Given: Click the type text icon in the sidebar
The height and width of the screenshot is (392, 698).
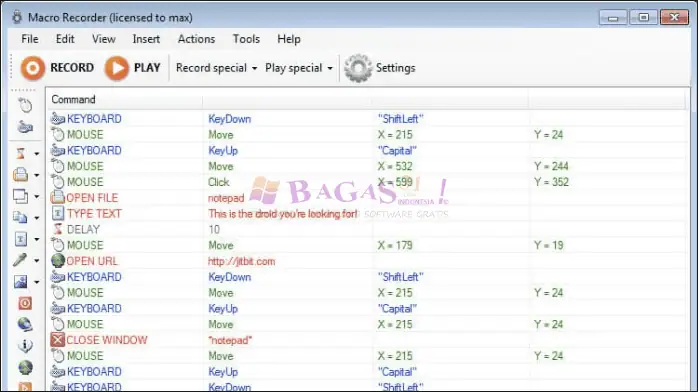Looking at the screenshot, I should (x=20, y=239).
